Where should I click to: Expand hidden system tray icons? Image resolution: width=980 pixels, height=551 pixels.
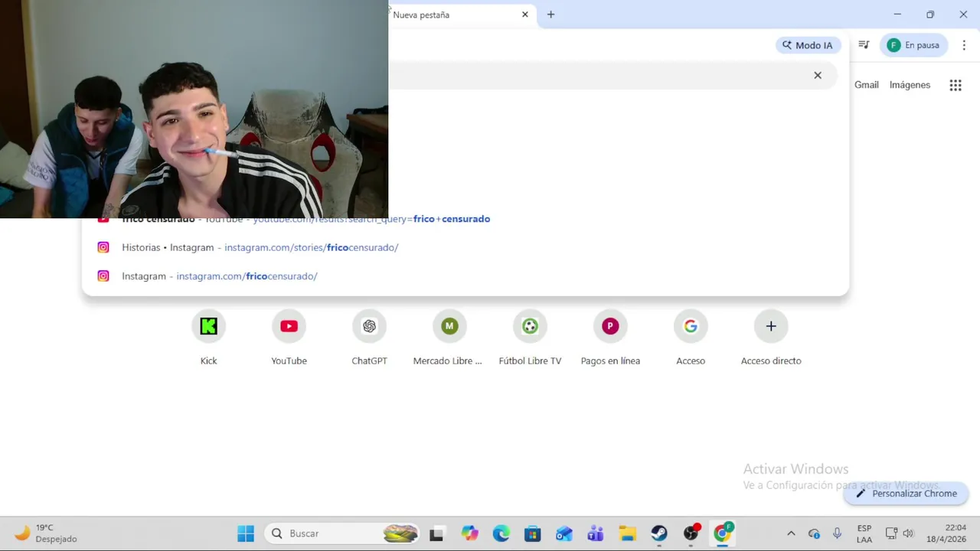[x=791, y=533]
